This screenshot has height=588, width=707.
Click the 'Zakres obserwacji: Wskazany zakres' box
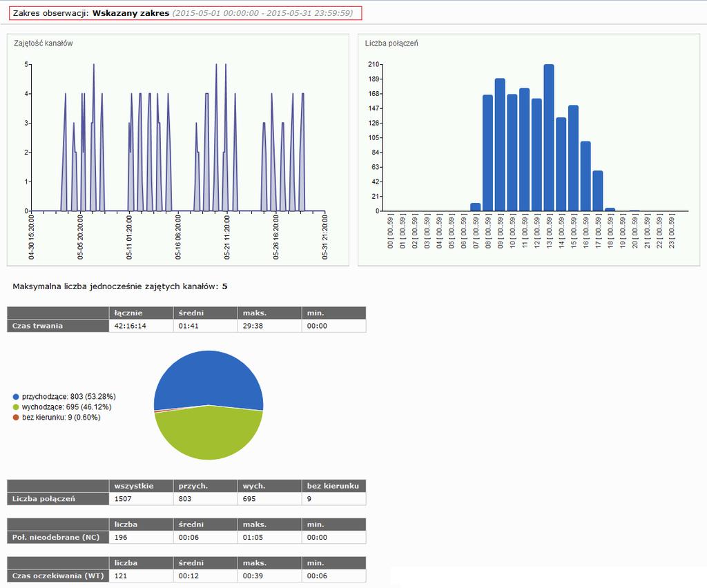click(x=185, y=13)
